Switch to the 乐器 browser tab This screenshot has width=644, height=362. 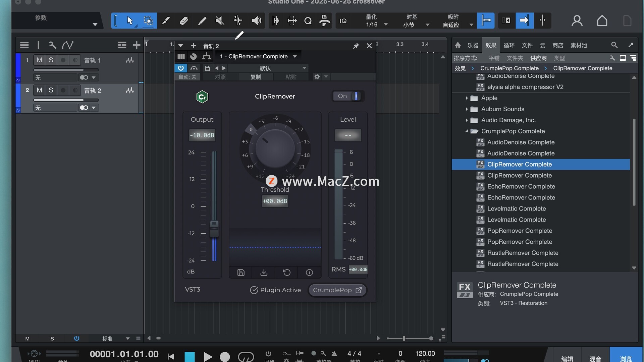click(473, 45)
